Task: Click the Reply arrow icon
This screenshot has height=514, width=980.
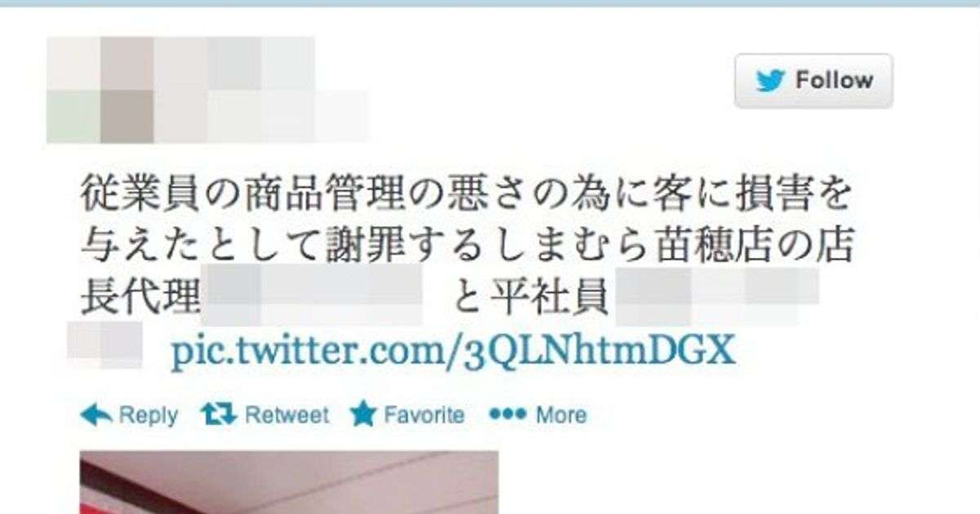Action: [96, 415]
